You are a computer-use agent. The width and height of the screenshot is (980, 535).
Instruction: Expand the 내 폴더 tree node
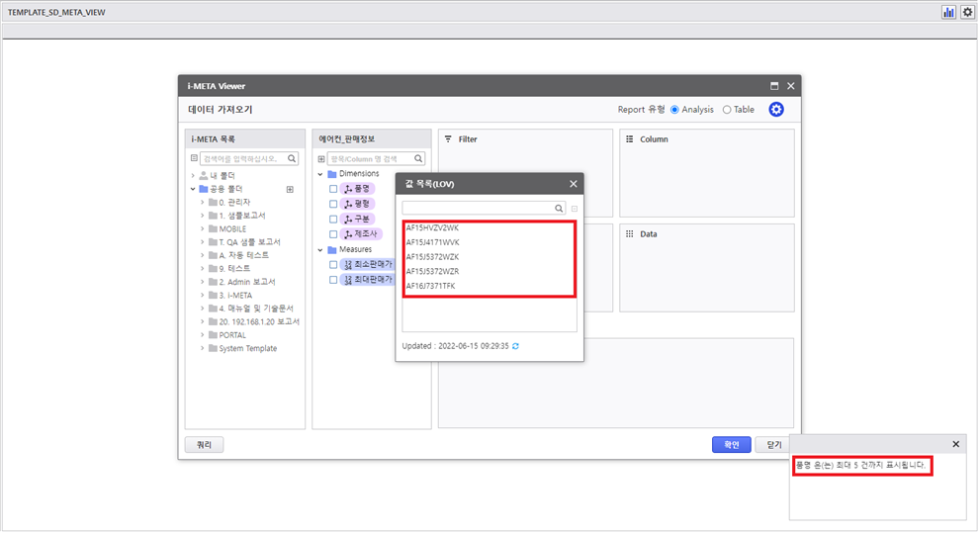click(193, 175)
